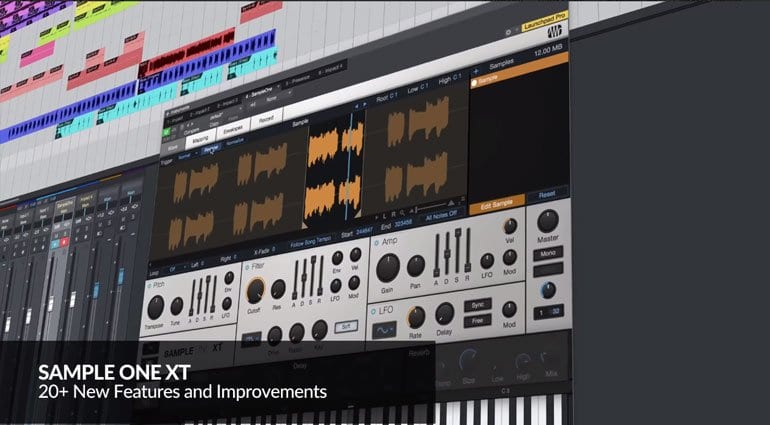Click the Amp Gain knob
This screenshot has width=770, height=425.
pos(388,268)
